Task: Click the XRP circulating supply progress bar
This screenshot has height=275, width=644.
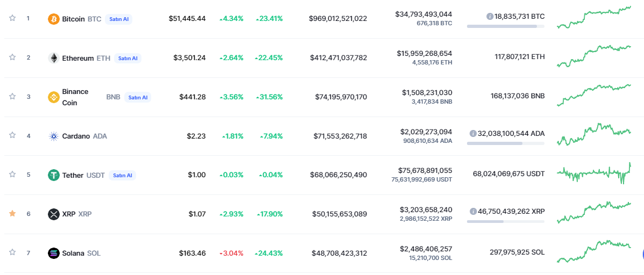Action: click(505, 221)
